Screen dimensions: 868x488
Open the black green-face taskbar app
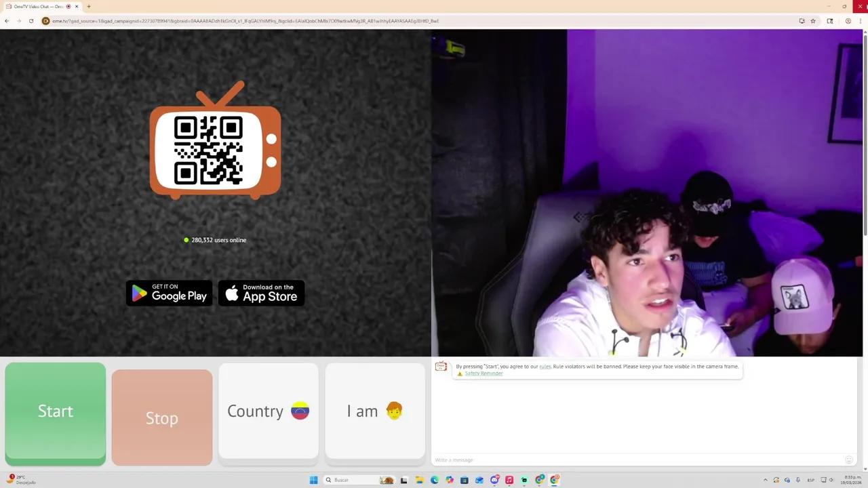[x=524, y=480]
